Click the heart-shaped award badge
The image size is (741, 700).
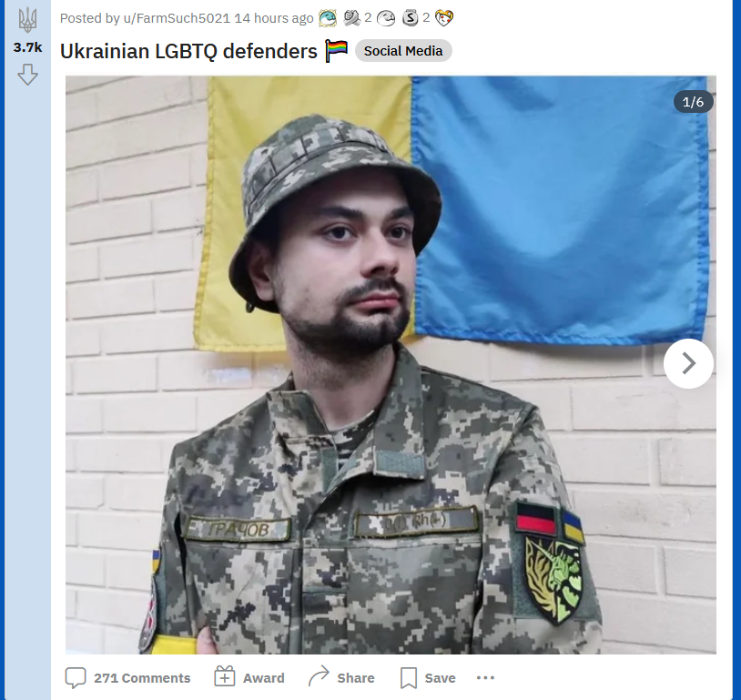click(444, 18)
